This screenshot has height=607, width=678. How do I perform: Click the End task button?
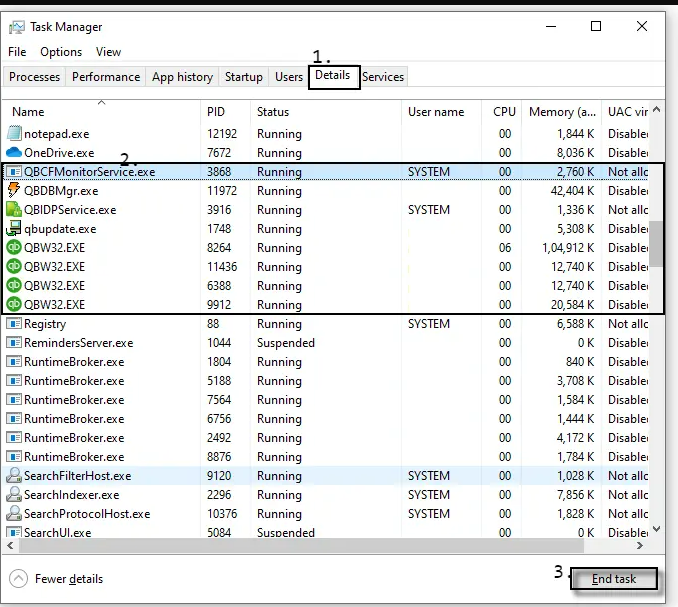coord(614,578)
